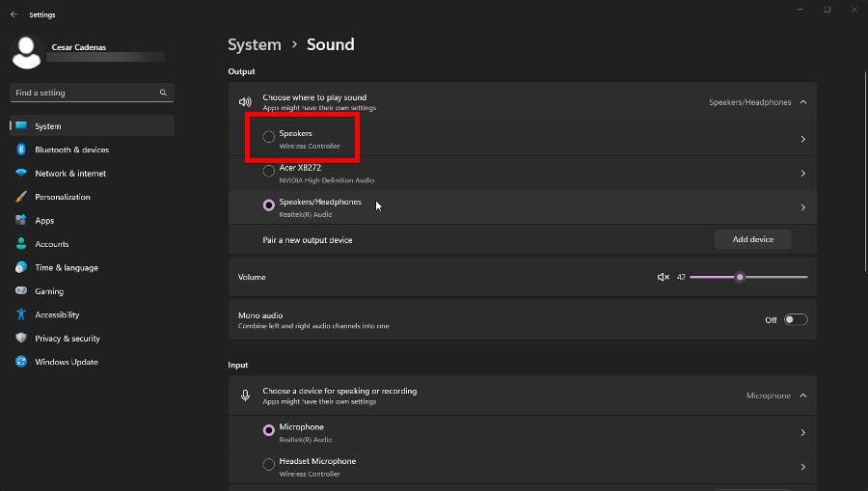Click the Personalization paintbrush icon
868x491 pixels.
(21, 197)
